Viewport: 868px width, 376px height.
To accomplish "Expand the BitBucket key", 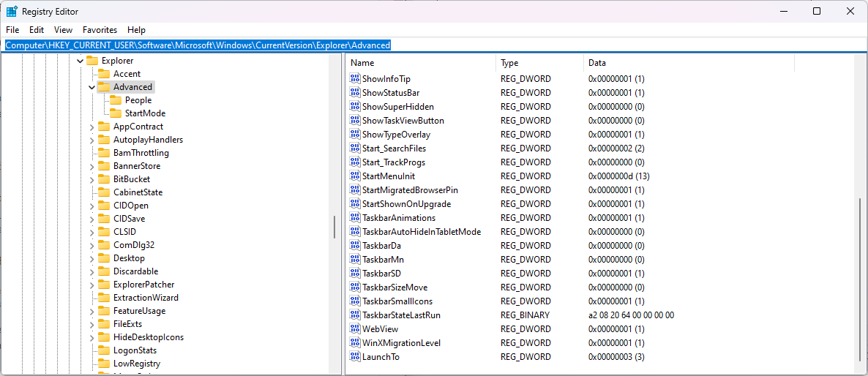I will tap(92, 179).
